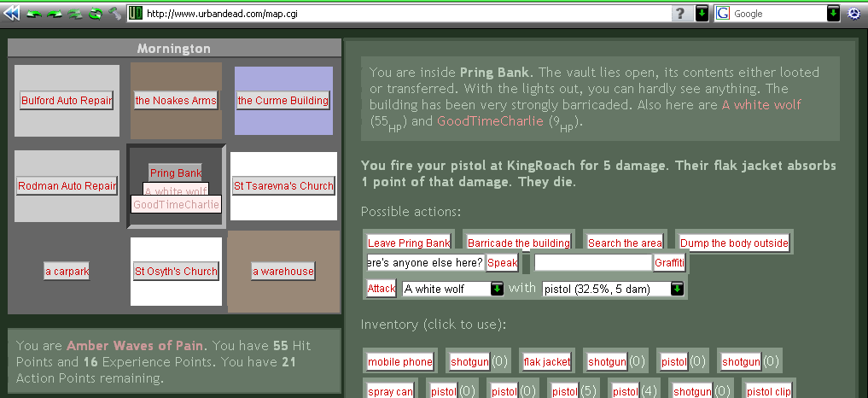The width and height of the screenshot is (868, 398).
Task: Use the shotgun right of flak jacket
Action: (607, 362)
